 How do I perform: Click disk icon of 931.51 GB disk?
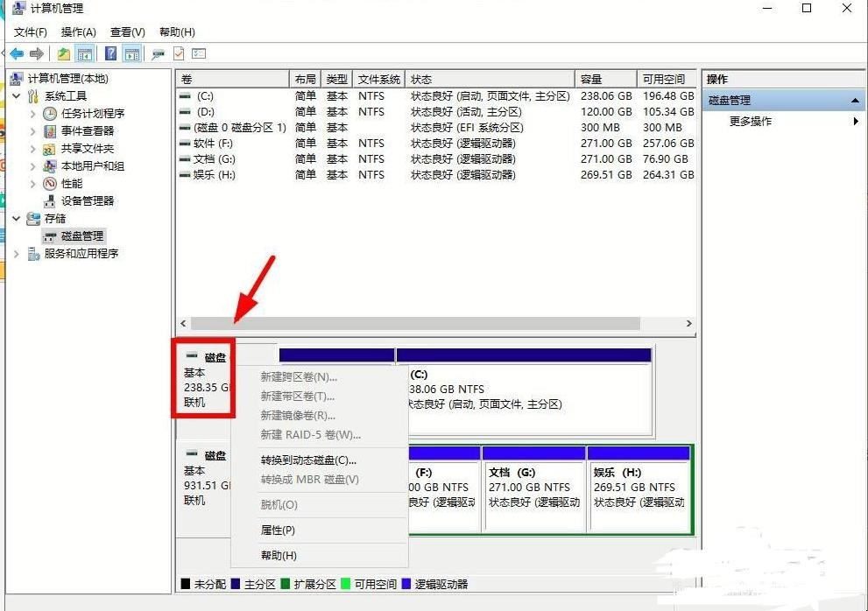[x=192, y=454]
